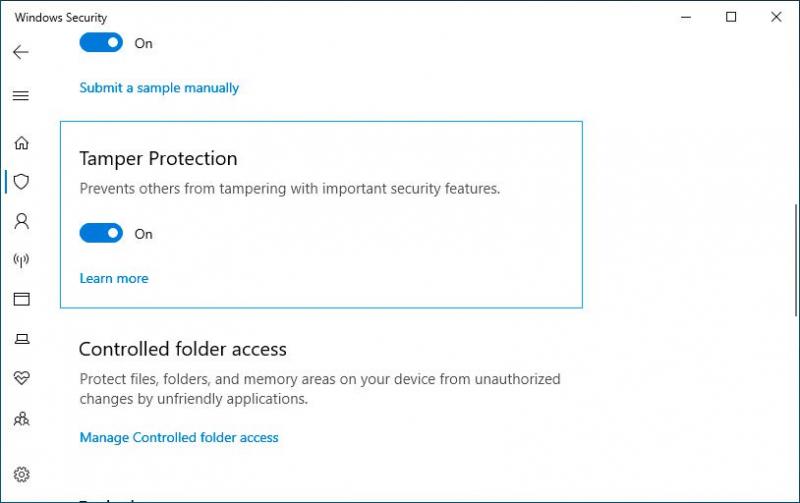This screenshot has width=800, height=503.
Task: Turn off Tamper Protection toggle
Action: pos(101,233)
